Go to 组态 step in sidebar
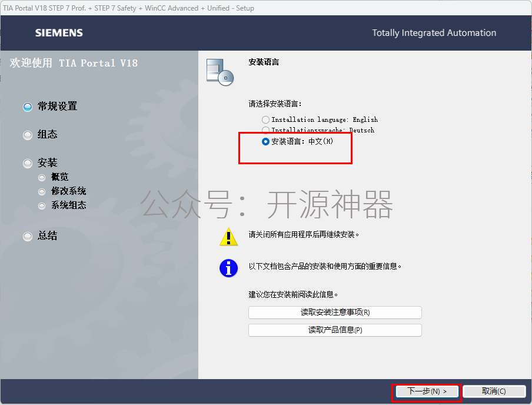The image size is (532, 405). click(x=41, y=135)
